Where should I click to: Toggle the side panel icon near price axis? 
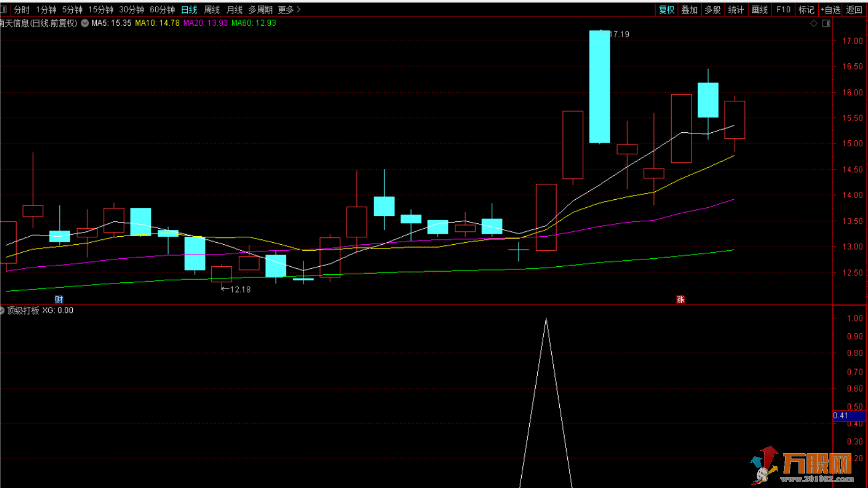[826, 24]
